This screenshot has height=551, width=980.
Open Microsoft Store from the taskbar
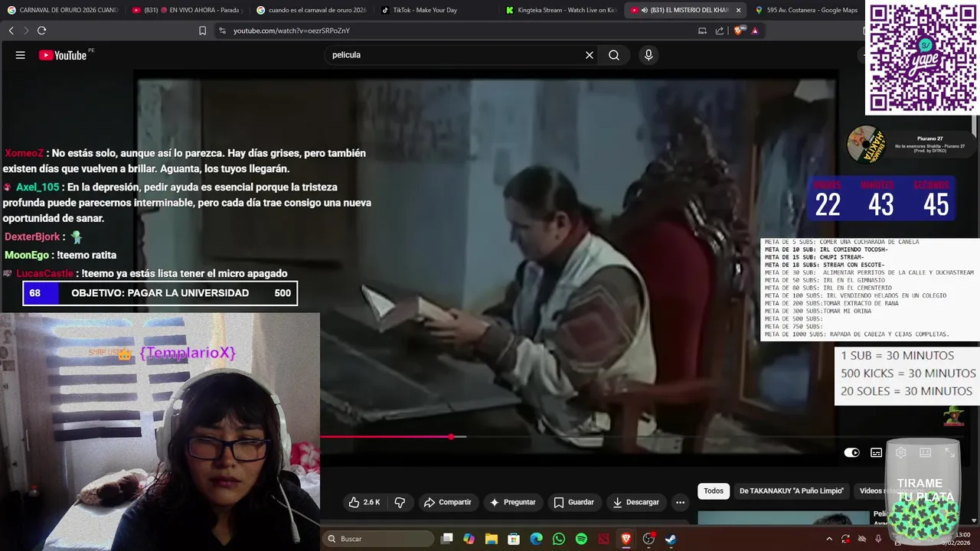click(514, 539)
